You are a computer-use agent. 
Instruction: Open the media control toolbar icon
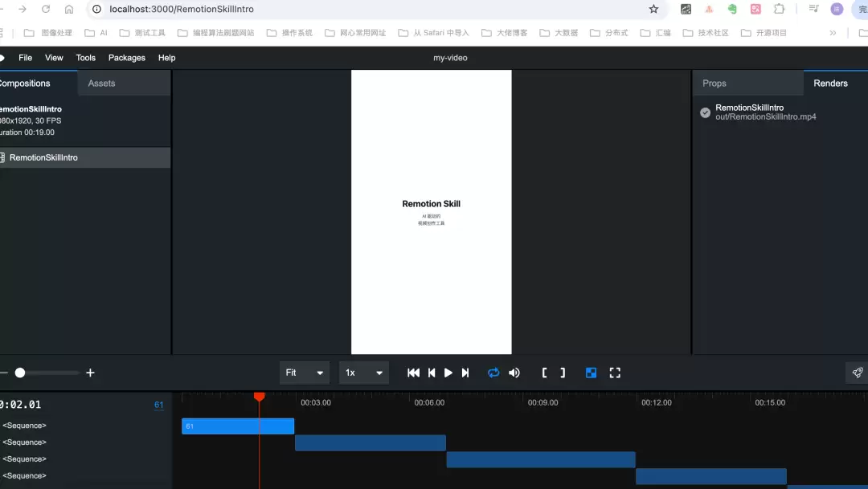click(x=813, y=9)
